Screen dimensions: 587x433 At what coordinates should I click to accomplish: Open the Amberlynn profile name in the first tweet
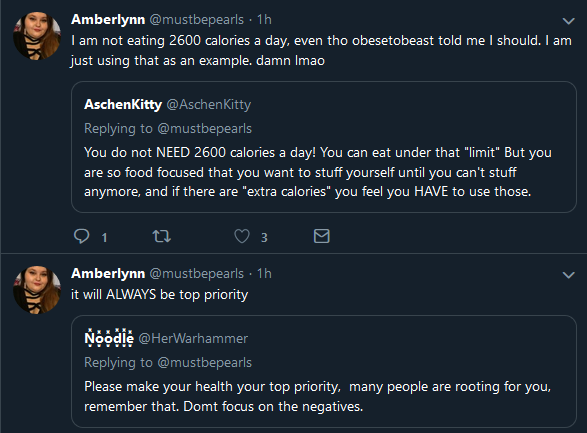point(108,19)
